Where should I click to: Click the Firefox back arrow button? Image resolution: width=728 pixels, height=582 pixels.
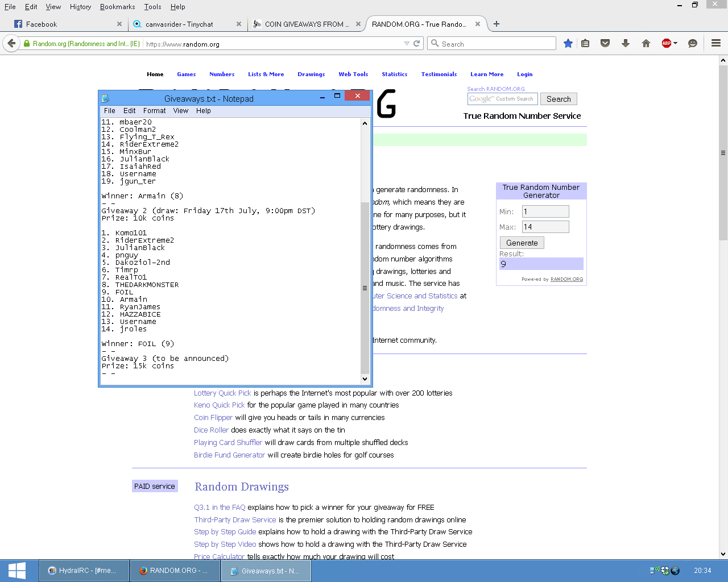tap(11, 43)
